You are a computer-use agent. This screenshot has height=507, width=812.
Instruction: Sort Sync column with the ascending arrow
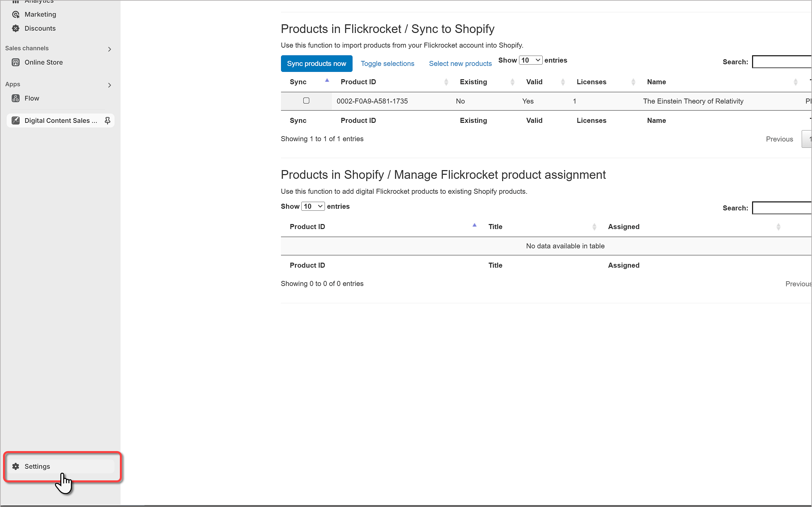327,81
